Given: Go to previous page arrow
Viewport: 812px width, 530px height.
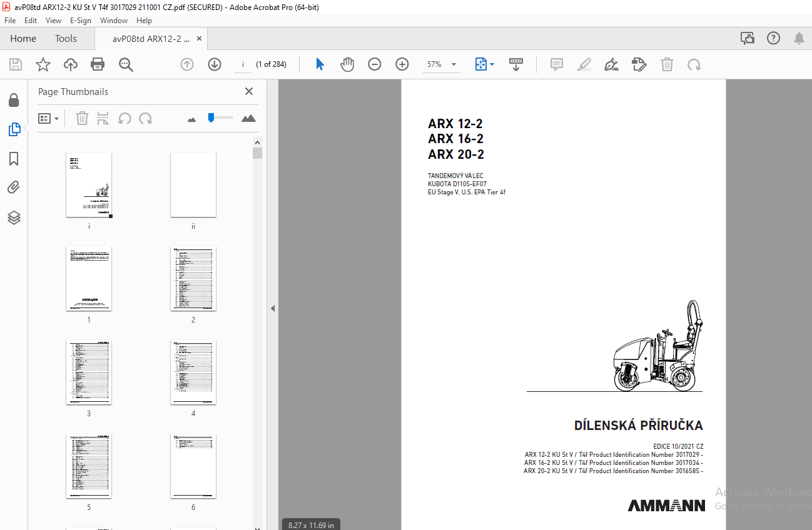Looking at the screenshot, I should click(187, 64).
